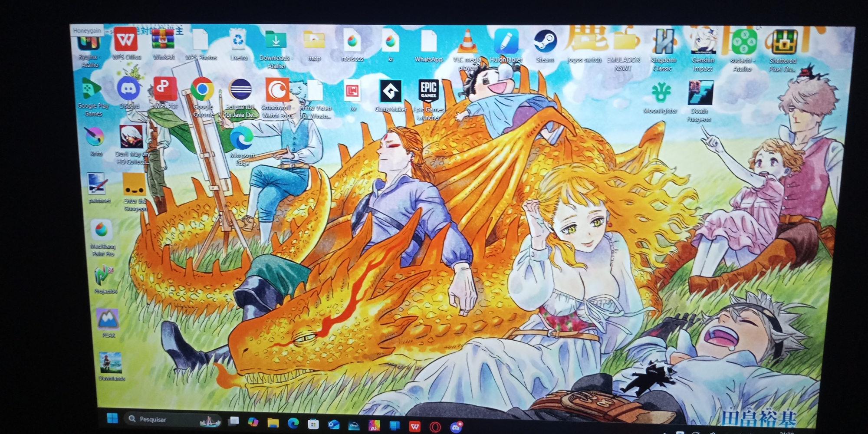
Task: Start GameMaker from the desktop
Action: tap(390, 92)
